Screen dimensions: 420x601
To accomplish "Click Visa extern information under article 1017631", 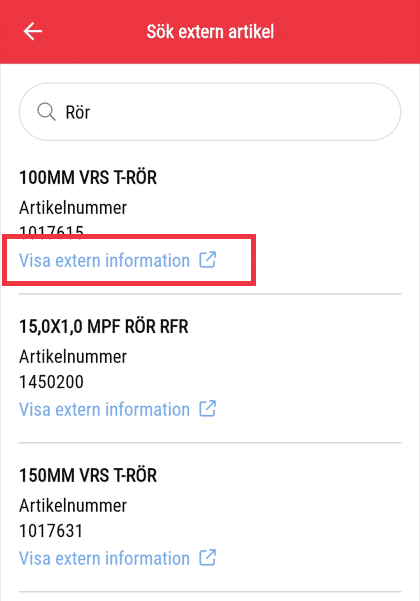I will 104,558.
